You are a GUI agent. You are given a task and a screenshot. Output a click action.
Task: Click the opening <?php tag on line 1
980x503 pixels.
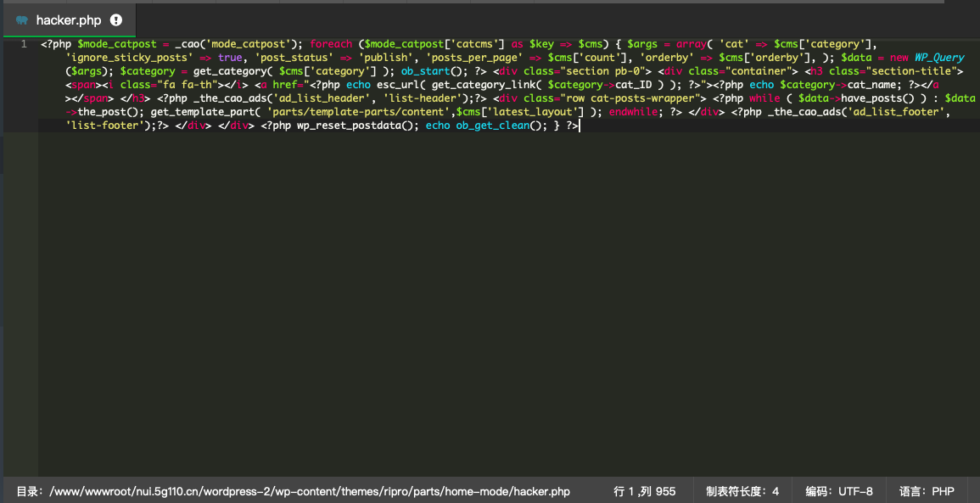pyautogui.click(x=56, y=44)
